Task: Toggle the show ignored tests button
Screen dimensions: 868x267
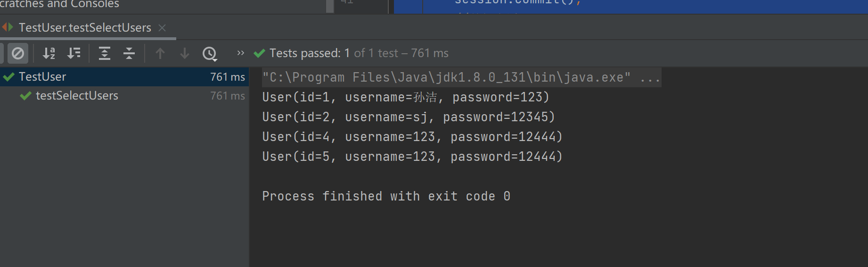Action: [18, 53]
